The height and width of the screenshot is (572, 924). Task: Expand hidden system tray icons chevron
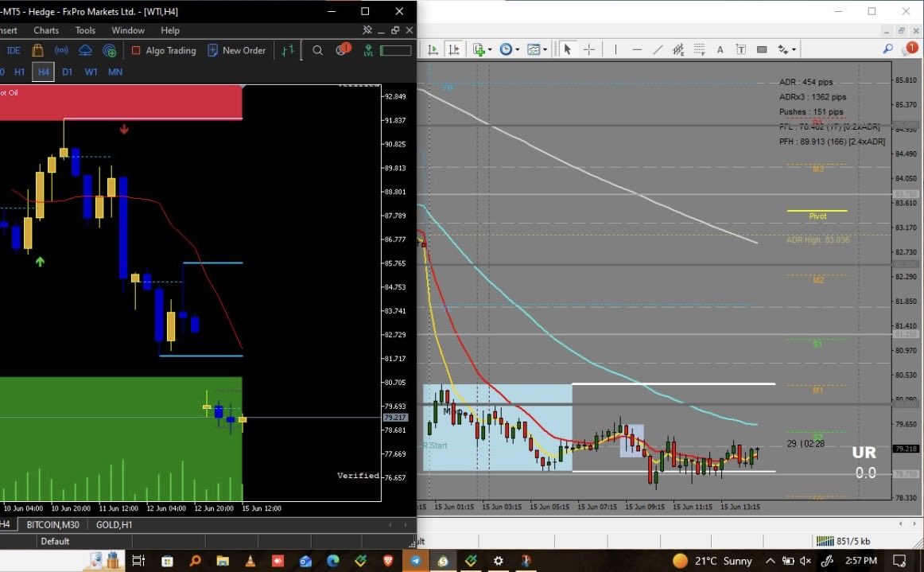[x=771, y=561]
